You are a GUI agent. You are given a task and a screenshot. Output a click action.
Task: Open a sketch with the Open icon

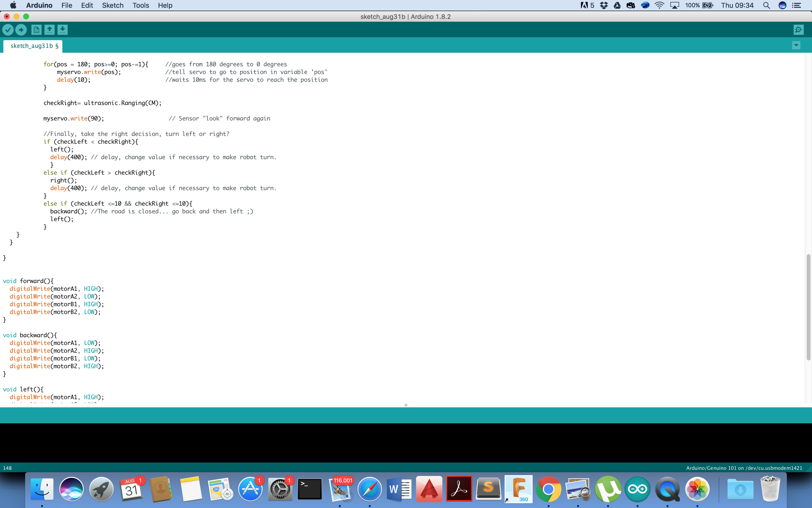pyautogui.click(x=49, y=30)
